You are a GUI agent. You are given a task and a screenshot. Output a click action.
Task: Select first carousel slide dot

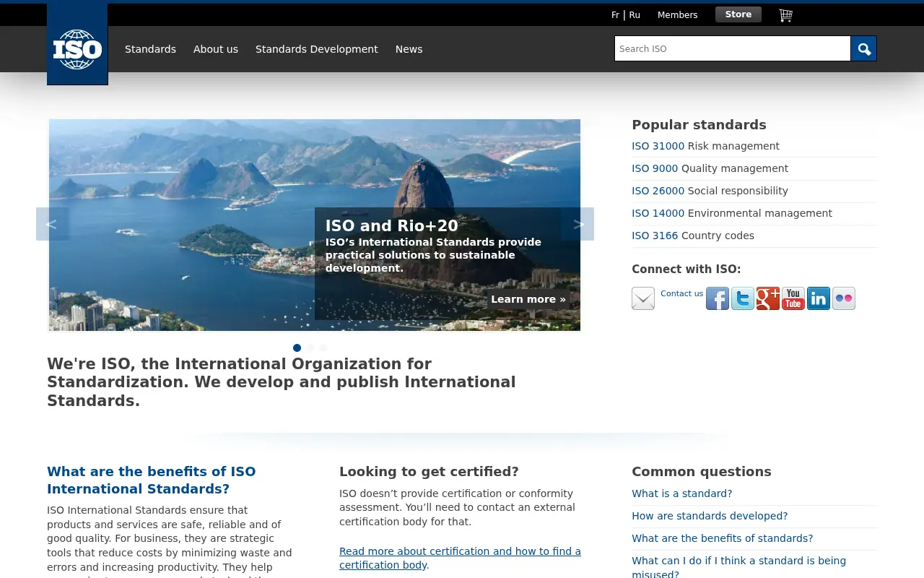pos(297,348)
